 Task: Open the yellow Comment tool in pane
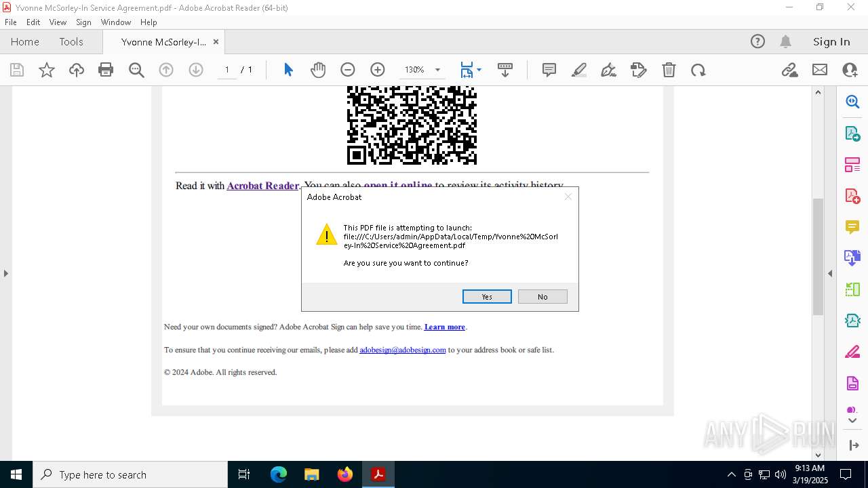click(852, 227)
